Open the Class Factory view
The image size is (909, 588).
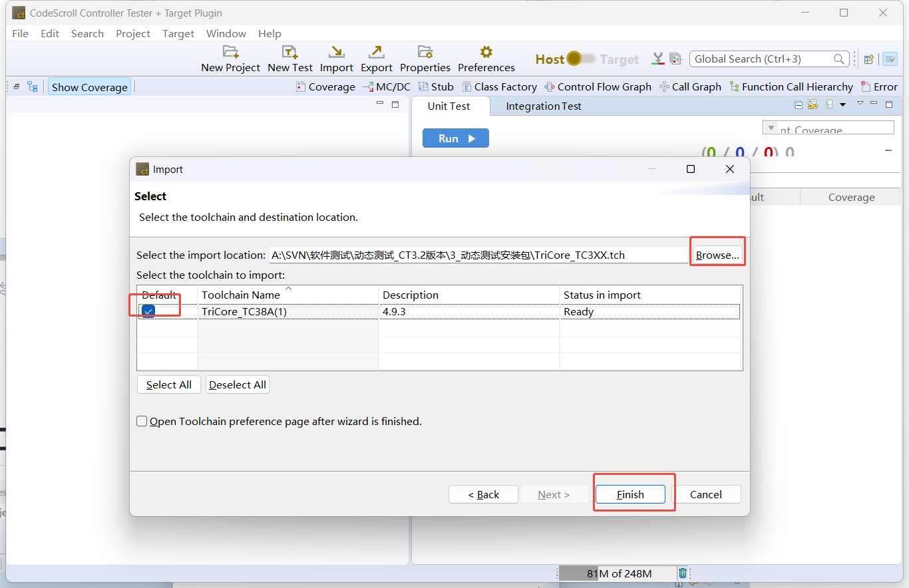click(x=499, y=87)
